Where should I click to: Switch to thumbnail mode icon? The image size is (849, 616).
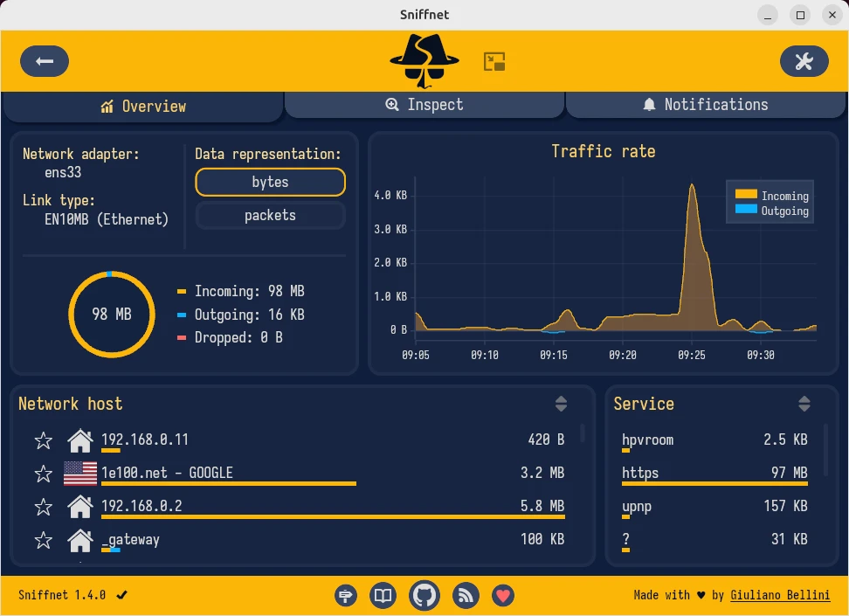494,62
